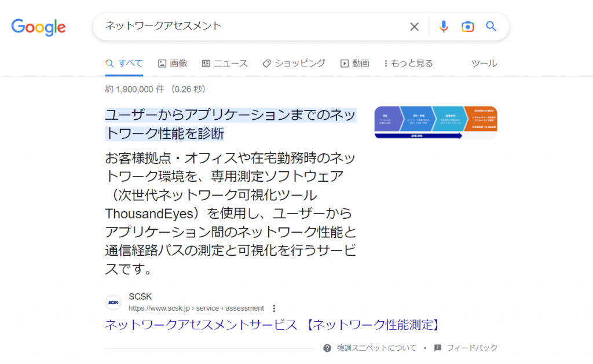Click the magnifying glass to run the search
This screenshot has height=364, width=593.
[x=490, y=26]
